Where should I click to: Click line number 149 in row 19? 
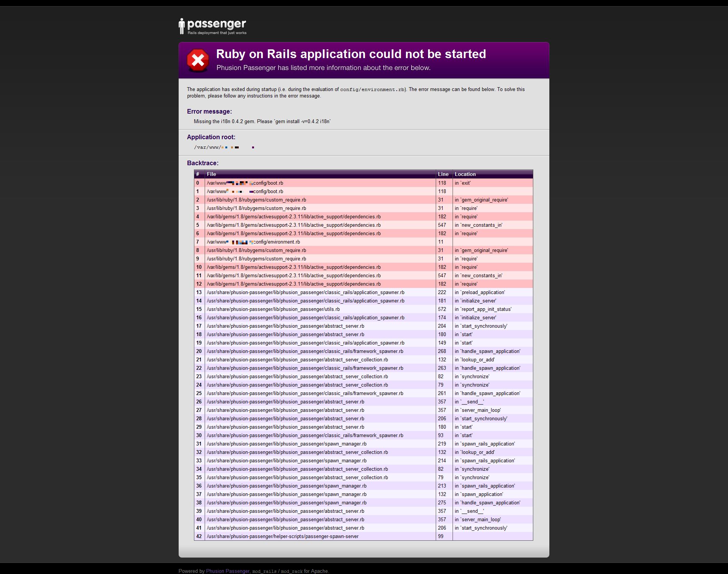442,343
